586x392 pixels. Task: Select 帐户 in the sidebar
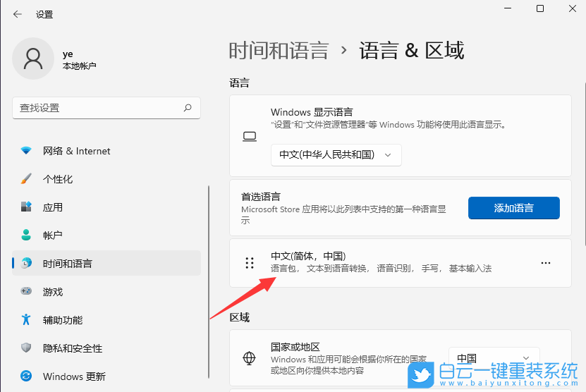[106, 235]
